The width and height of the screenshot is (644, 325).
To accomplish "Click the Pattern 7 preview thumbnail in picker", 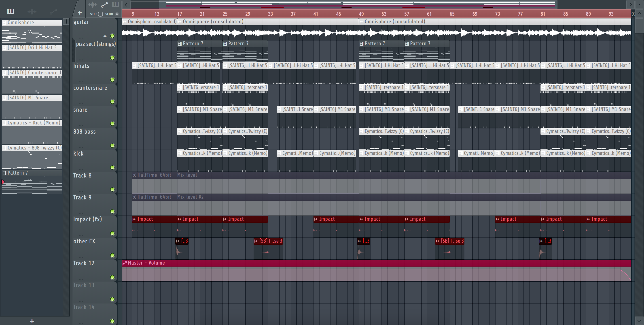I will point(32,185).
